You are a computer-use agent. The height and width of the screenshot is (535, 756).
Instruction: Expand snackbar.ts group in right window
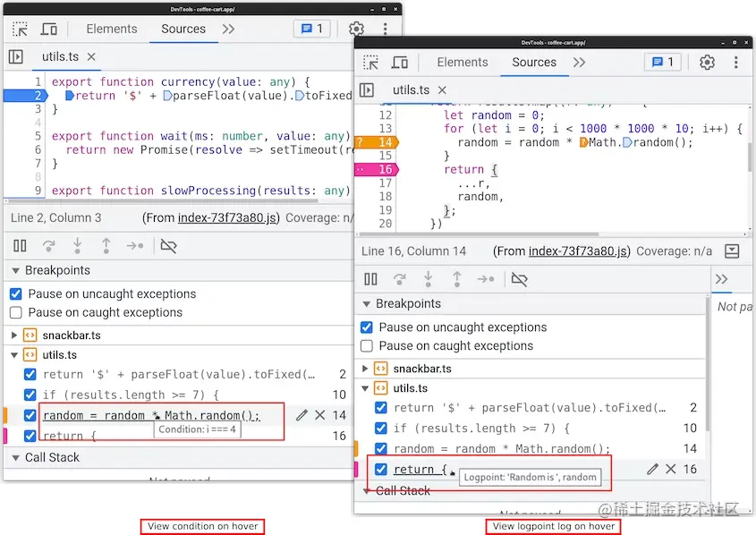point(365,369)
